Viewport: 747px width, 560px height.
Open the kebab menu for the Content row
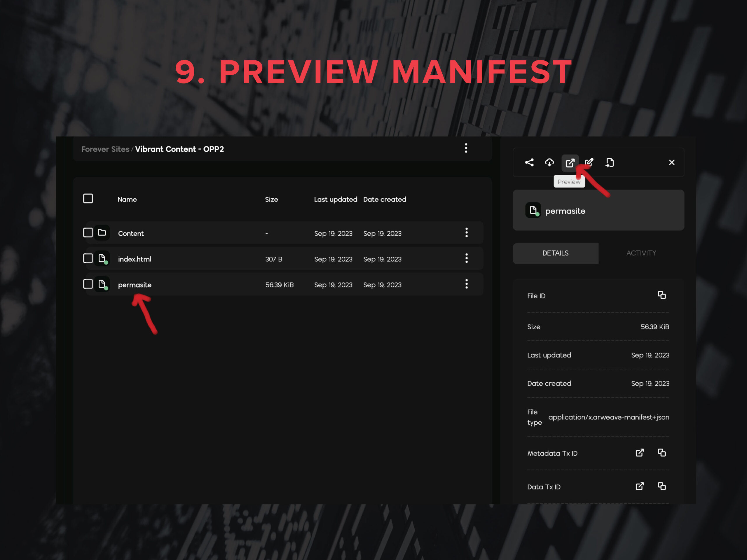point(466,232)
